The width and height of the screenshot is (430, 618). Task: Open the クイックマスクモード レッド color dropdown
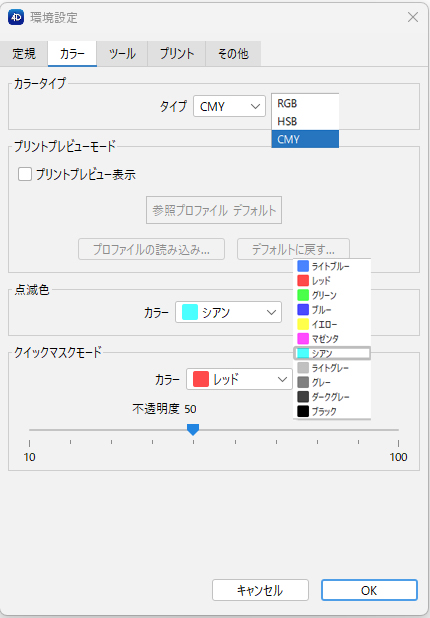pos(239,379)
